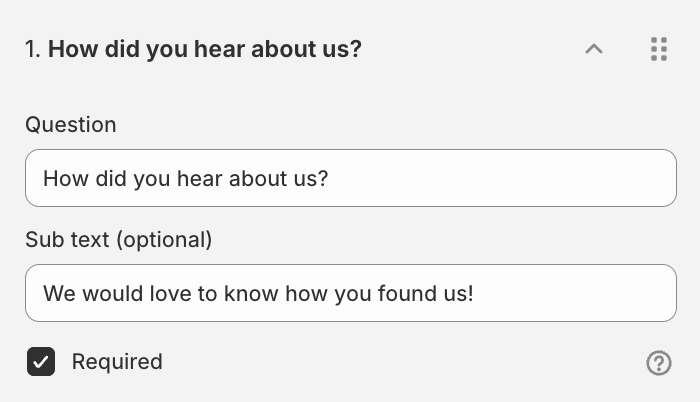Image resolution: width=700 pixels, height=402 pixels.
Task: Click the bold question title text
Action: 205,49
